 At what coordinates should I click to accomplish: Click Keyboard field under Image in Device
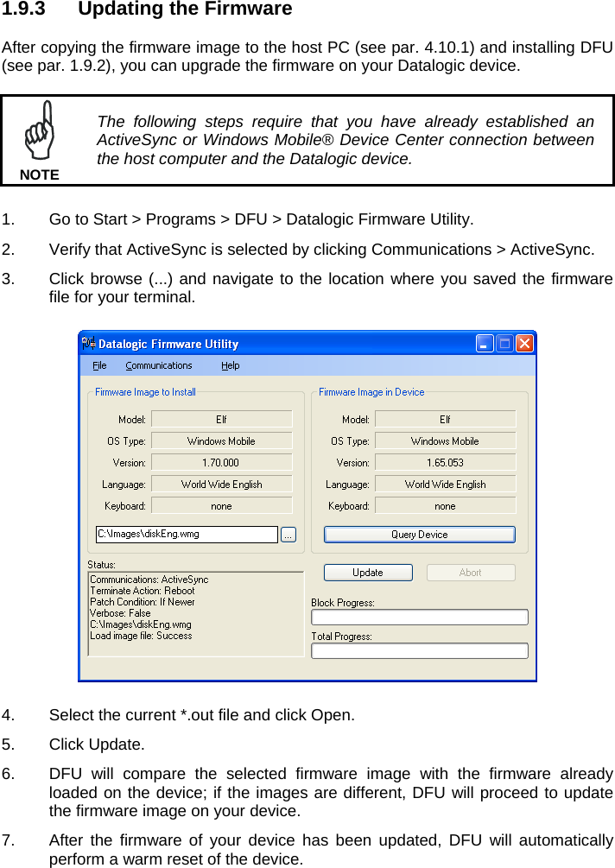(445, 505)
